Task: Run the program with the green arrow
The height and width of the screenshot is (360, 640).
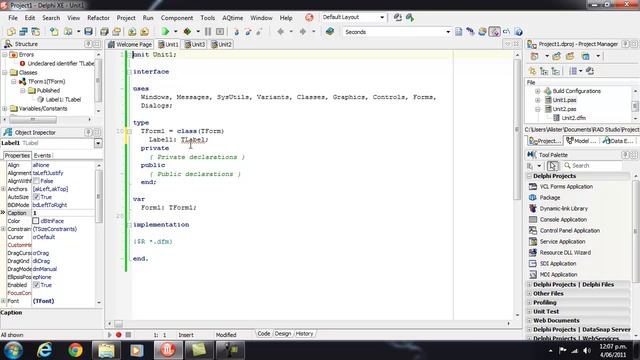Action: point(165,31)
